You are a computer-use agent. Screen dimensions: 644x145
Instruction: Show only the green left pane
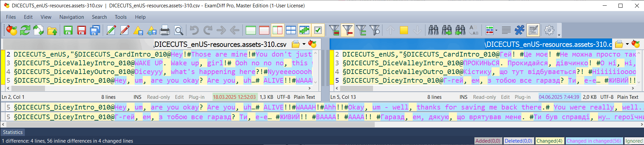(x=251, y=30)
